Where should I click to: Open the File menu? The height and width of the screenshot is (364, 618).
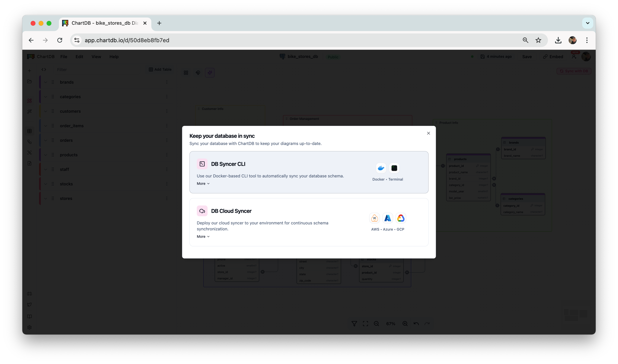pyautogui.click(x=64, y=57)
